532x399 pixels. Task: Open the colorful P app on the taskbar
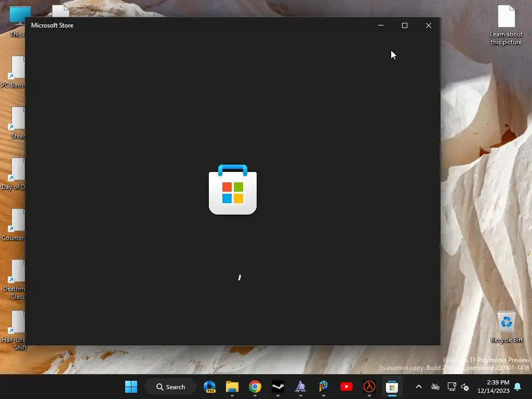(323, 387)
